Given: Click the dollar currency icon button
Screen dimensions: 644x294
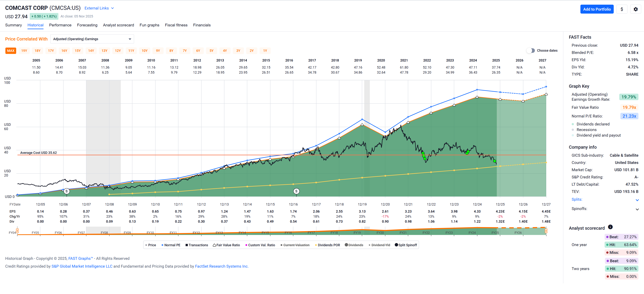Looking at the screenshot, I should click(622, 9).
